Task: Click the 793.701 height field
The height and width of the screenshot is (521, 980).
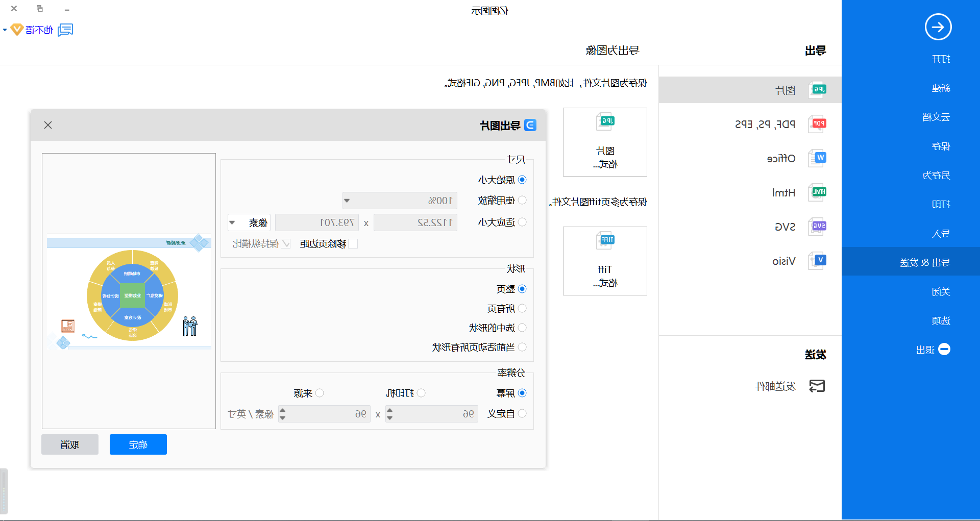Action: pyautogui.click(x=317, y=222)
